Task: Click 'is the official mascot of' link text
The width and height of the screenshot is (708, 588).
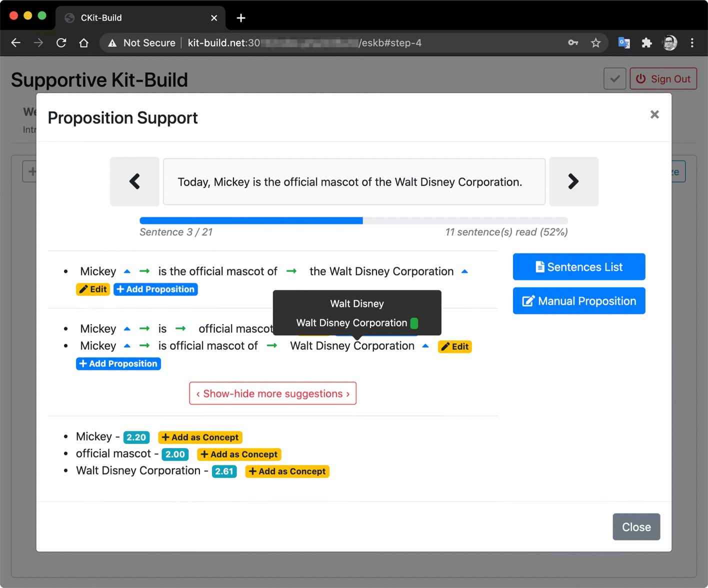Action: 217,271
